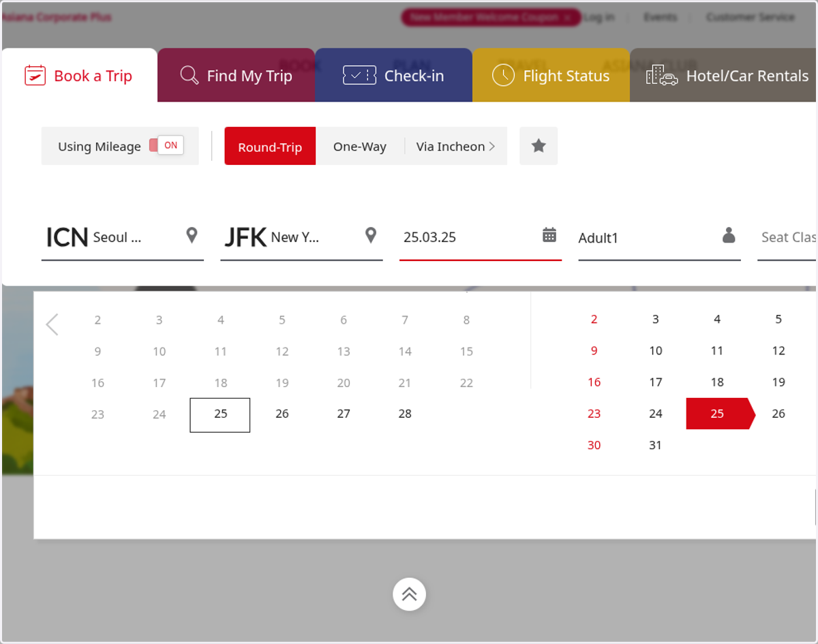Go to the Flight Status tab
Image resolution: width=818 pixels, height=644 pixels.
[x=551, y=76]
